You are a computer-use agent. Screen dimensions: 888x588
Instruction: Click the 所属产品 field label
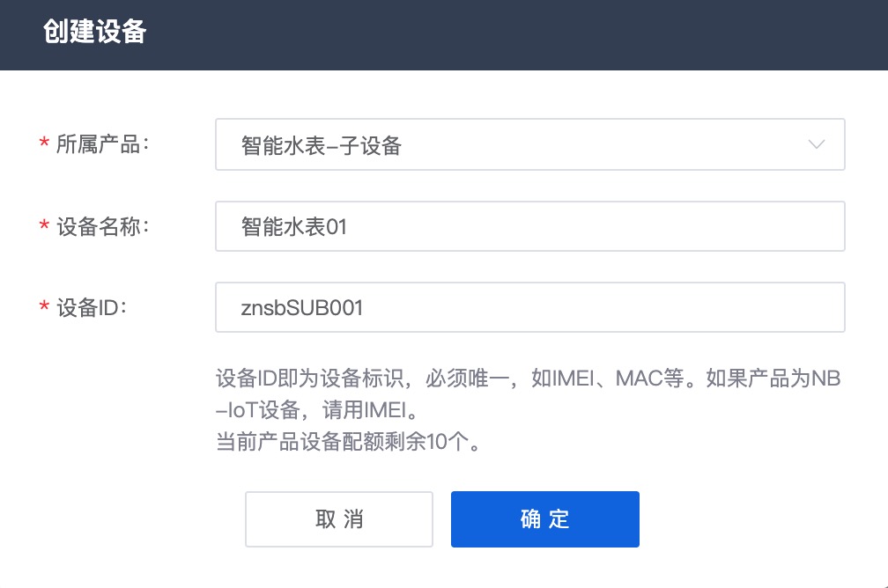102,143
